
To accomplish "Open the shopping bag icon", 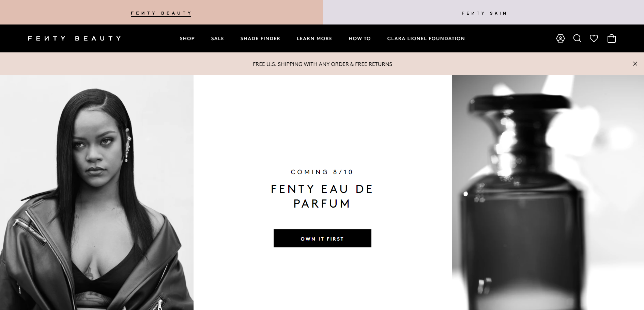I will point(612,38).
